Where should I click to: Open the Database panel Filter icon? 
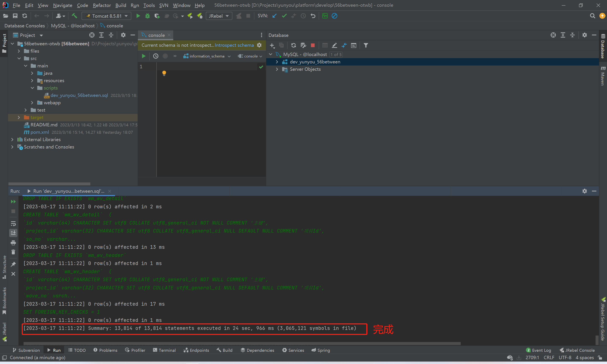tap(366, 45)
